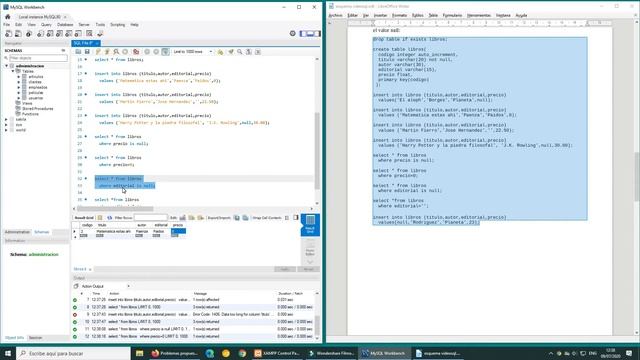Expand the articulos table node
The height and width of the screenshot is (360, 640).
click(19, 77)
